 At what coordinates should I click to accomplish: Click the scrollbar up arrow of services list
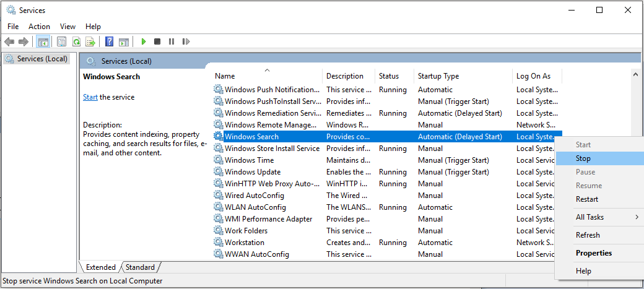pyautogui.click(x=636, y=74)
